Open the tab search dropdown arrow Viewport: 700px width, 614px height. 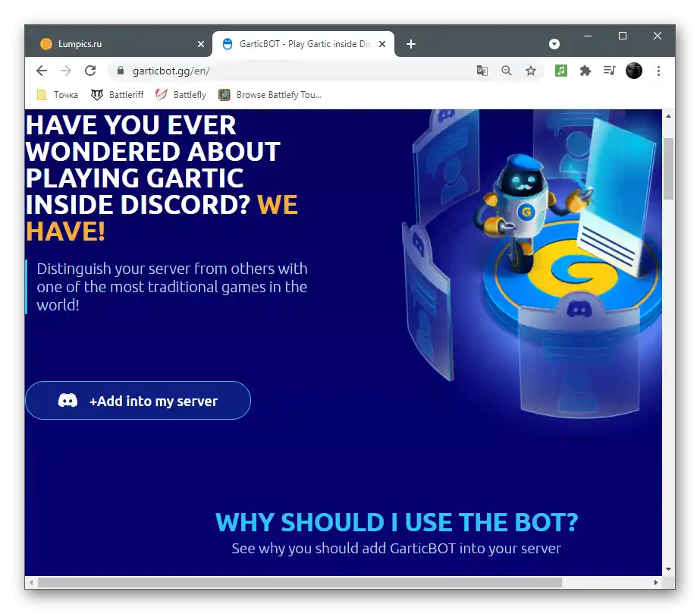[554, 44]
